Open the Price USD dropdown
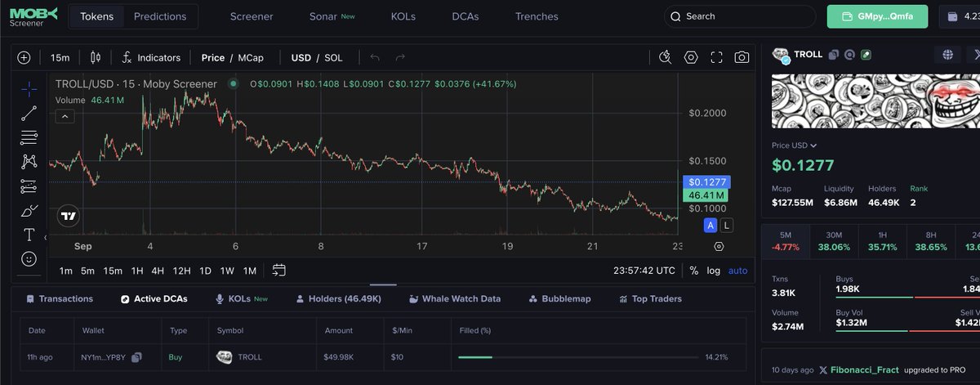The image size is (980, 385). (795, 145)
